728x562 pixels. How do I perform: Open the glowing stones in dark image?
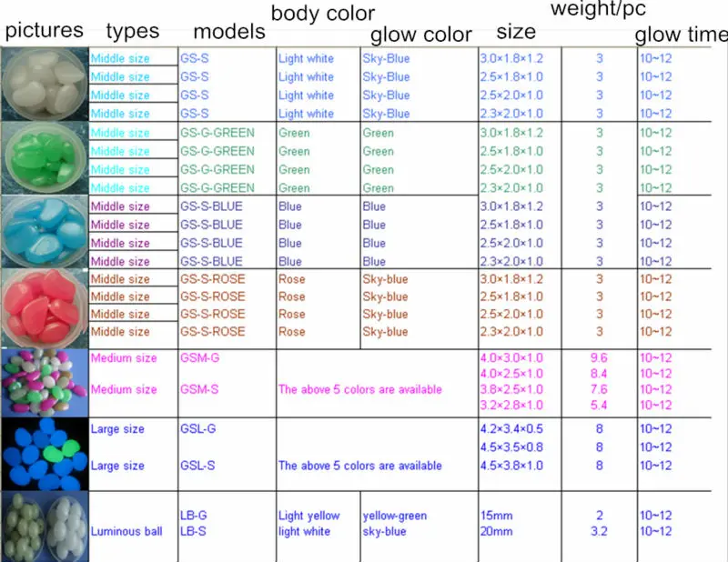(x=44, y=451)
